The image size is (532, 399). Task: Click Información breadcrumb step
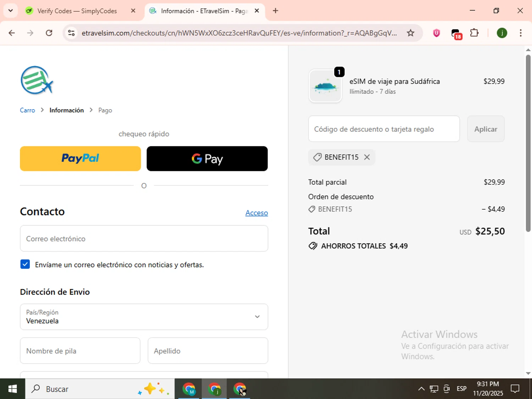[x=67, y=110]
